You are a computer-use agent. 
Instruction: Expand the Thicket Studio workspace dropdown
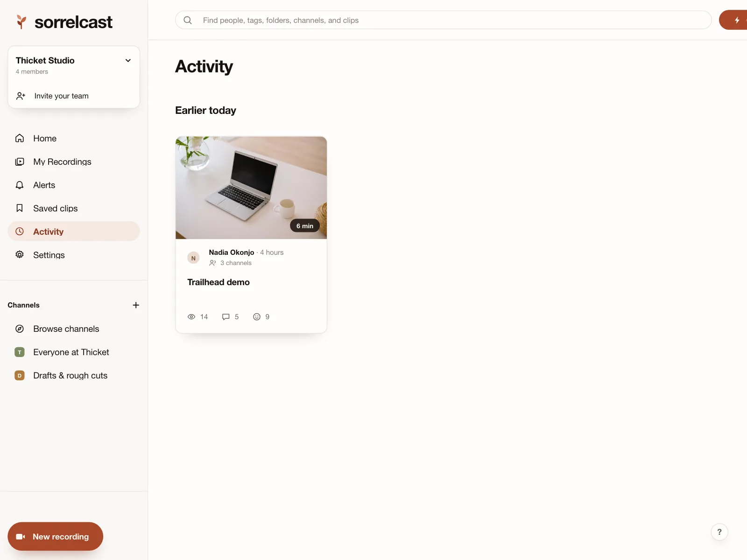pos(128,61)
